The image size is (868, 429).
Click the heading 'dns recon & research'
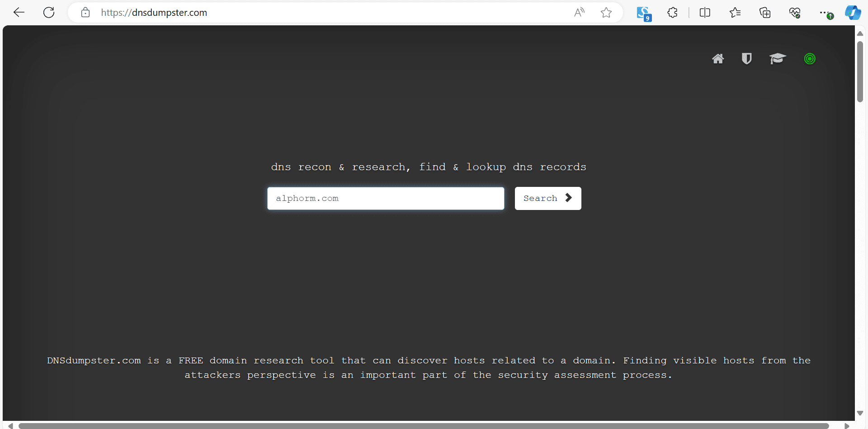pos(428,167)
